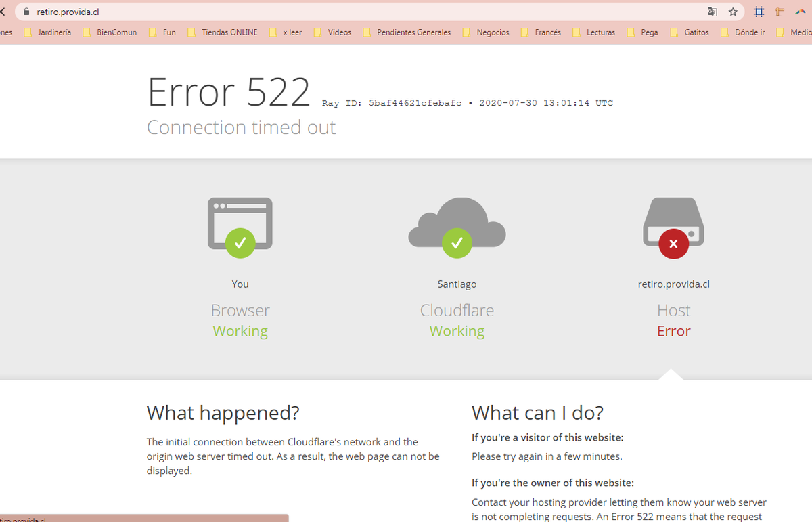
Task: Click the retiro.provida.cl host label
Action: (673, 284)
